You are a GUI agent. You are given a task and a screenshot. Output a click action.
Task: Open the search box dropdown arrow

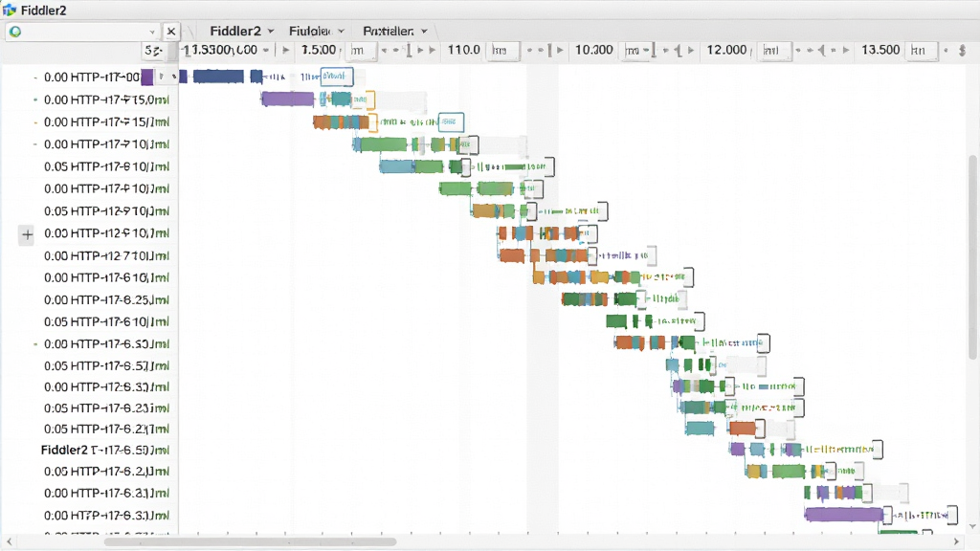pyautogui.click(x=152, y=32)
